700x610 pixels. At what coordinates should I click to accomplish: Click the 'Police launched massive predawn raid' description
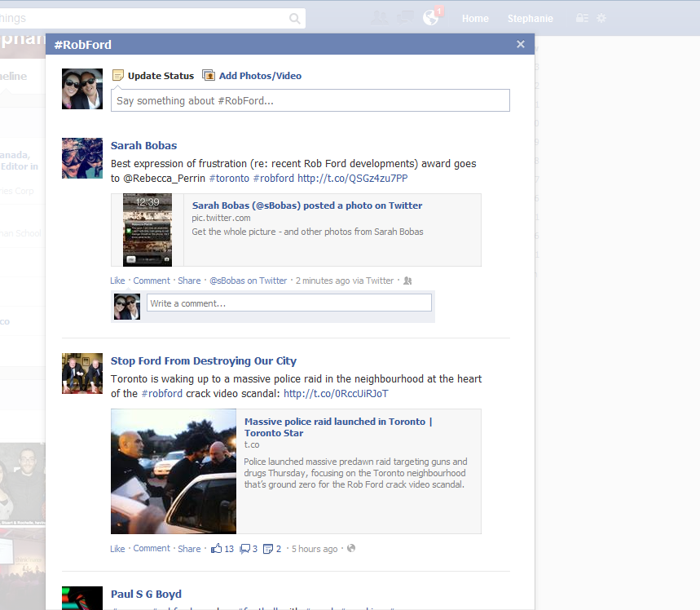coord(355,473)
